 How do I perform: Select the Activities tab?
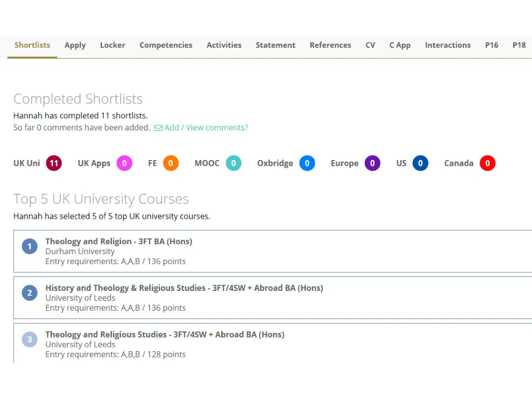(224, 45)
